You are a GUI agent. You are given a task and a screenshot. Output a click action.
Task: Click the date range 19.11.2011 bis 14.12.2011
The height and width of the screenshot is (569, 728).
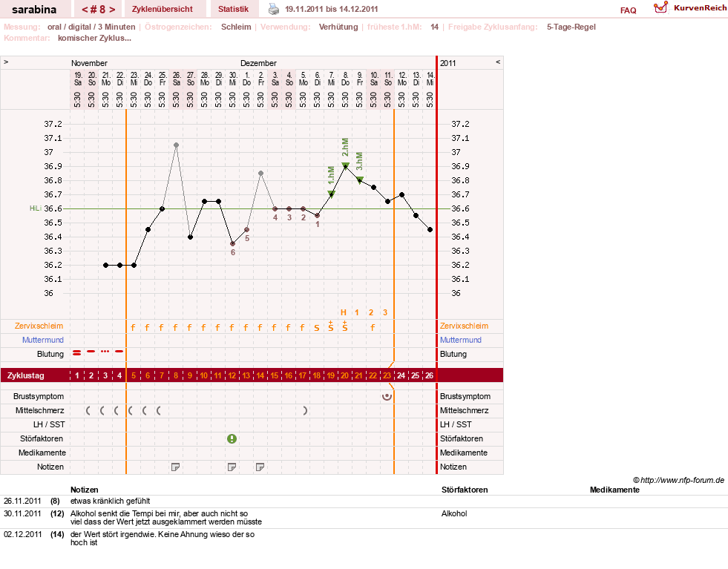coord(332,9)
